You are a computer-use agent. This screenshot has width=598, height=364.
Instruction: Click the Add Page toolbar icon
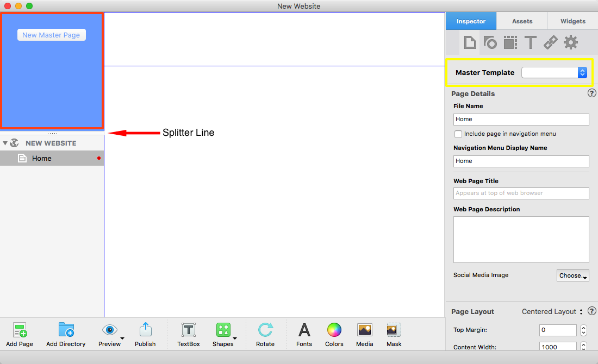pyautogui.click(x=20, y=330)
